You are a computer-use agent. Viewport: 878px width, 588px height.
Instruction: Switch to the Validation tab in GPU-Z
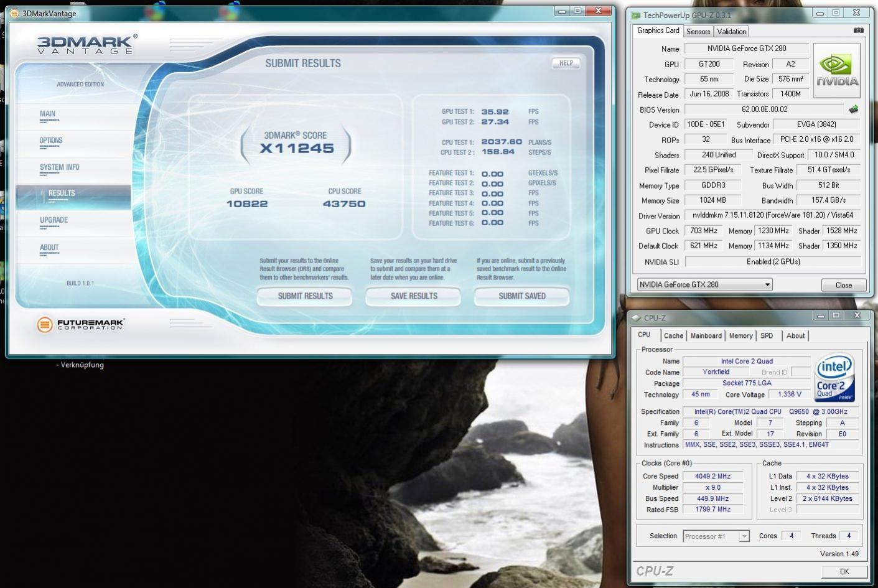[732, 32]
